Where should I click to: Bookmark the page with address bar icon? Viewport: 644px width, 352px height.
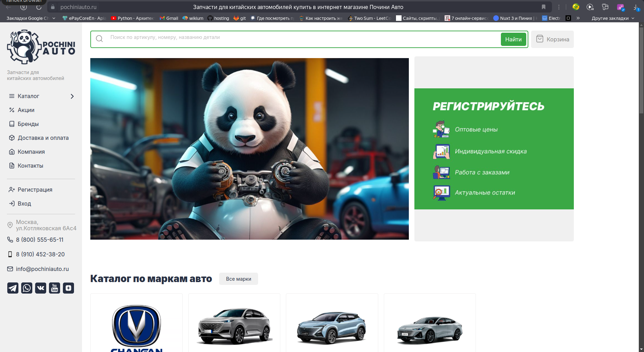tap(544, 7)
